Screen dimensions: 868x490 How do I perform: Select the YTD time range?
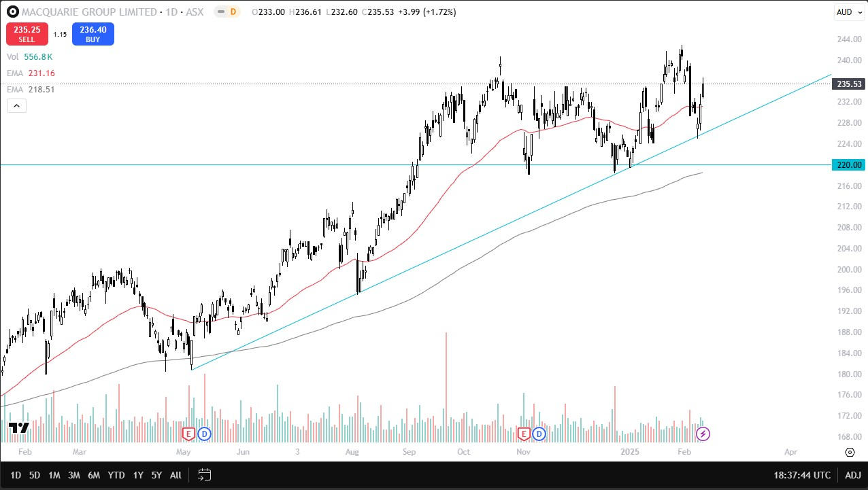click(x=116, y=475)
